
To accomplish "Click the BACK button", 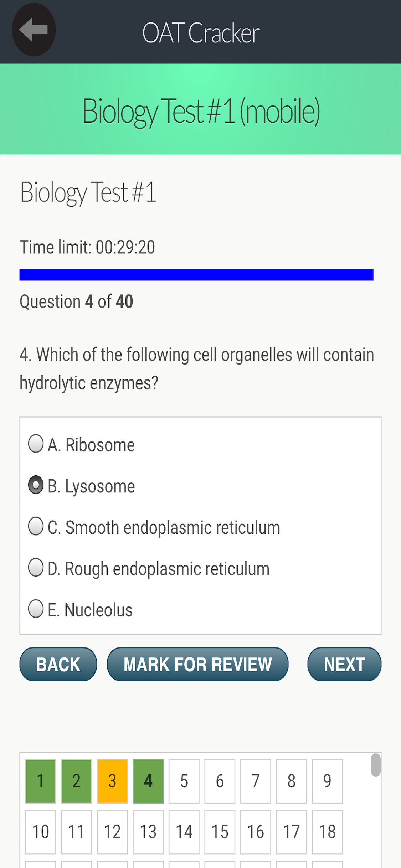I will 58,664.
